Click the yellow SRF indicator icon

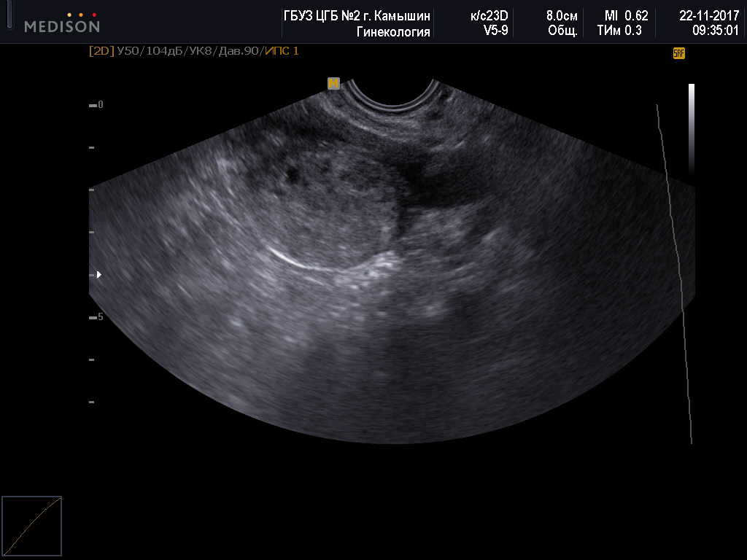point(679,53)
